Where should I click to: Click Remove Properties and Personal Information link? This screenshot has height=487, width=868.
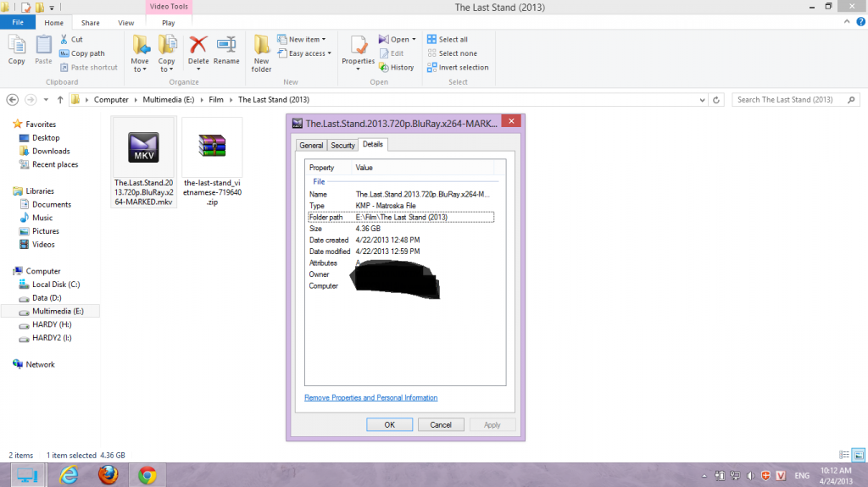371,397
